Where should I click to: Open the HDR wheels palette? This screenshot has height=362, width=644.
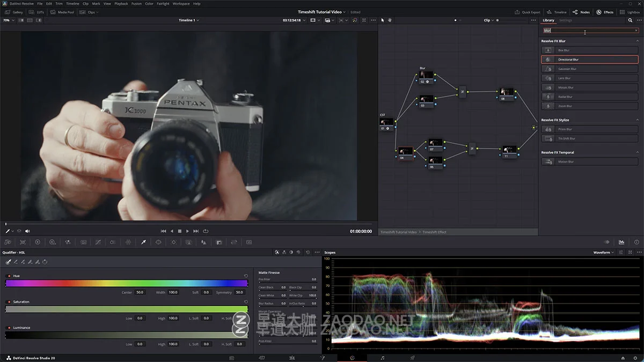tap(53, 242)
